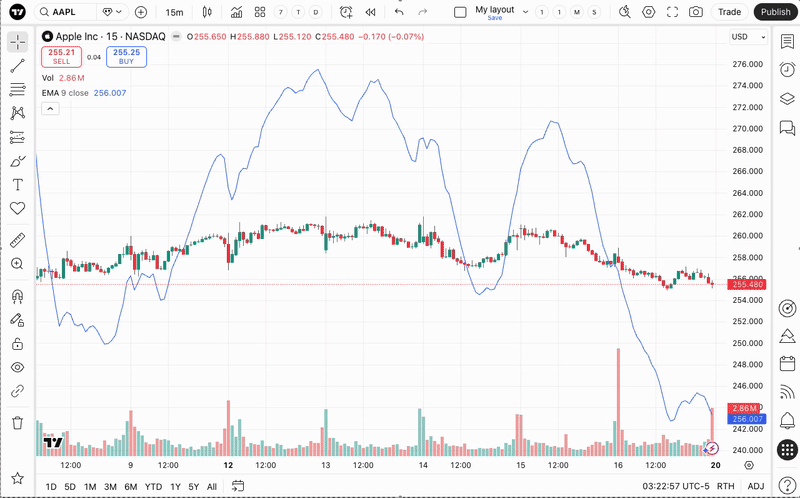Take a chart snapshot with camera
800x498 pixels.
click(696, 12)
